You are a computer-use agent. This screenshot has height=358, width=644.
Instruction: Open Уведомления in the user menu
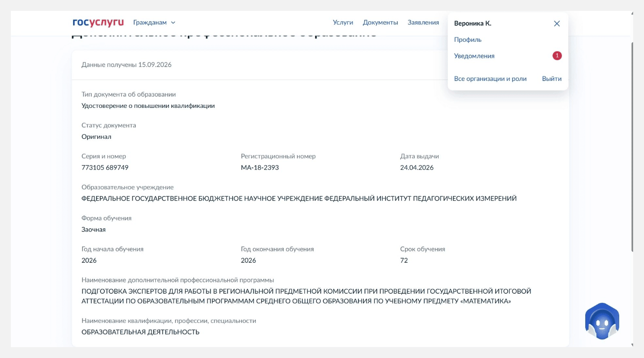474,56
